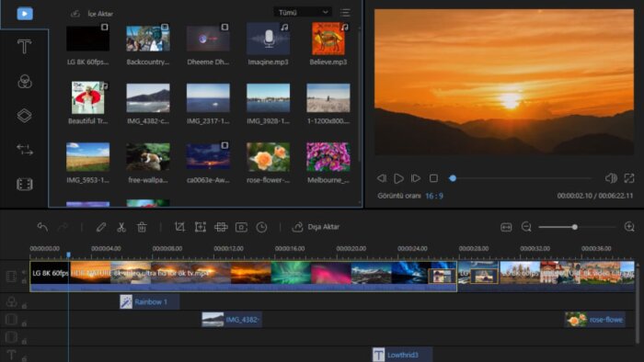Select the IMG_4382 image thumbnail in library
Screen dimensions: 644x362
click(148, 97)
